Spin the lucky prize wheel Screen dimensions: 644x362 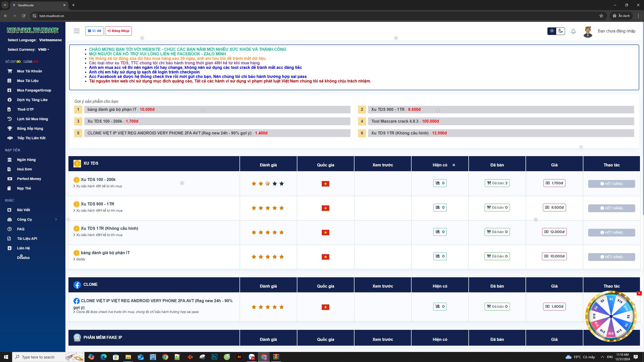pyautogui.click(x=611, y=316)
